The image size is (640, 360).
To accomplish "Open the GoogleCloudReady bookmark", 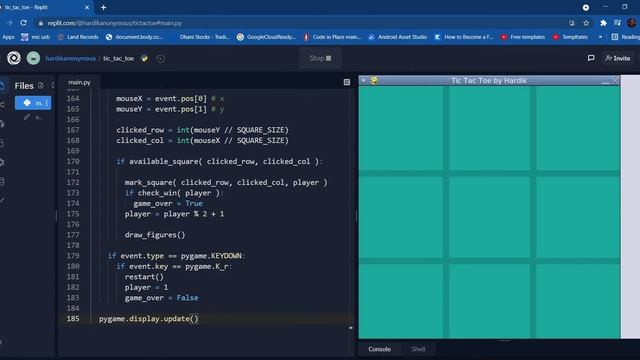I will click(x=266, y=37).
